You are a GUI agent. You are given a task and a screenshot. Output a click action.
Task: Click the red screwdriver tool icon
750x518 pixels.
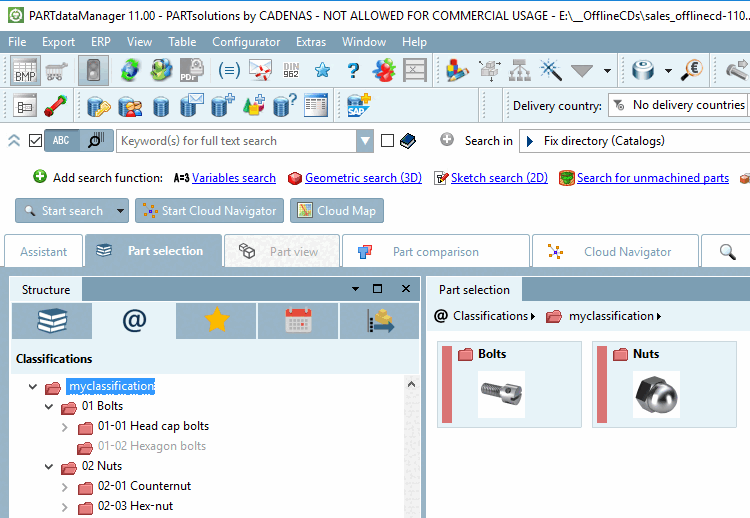[x=55, y=105]
